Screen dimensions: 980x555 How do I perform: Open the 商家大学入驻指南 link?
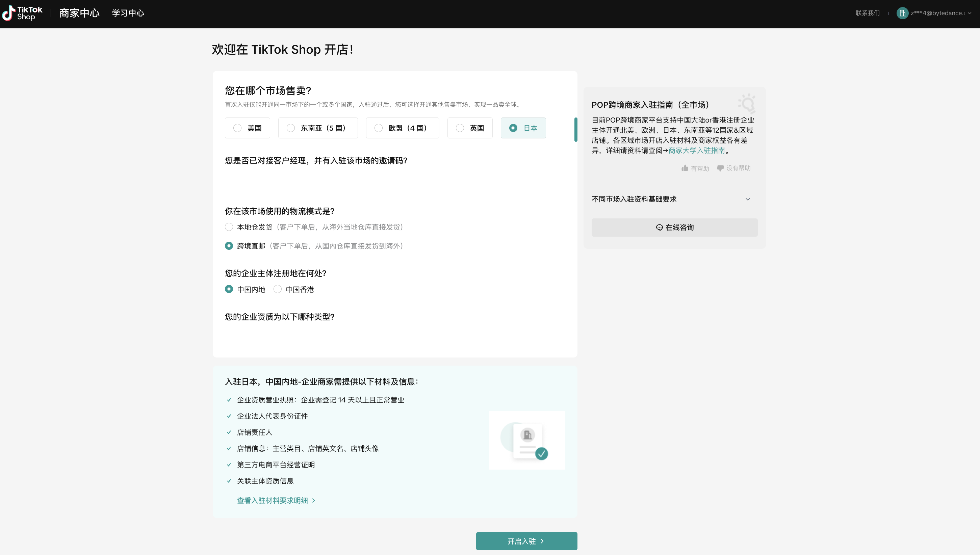point(696,151)
